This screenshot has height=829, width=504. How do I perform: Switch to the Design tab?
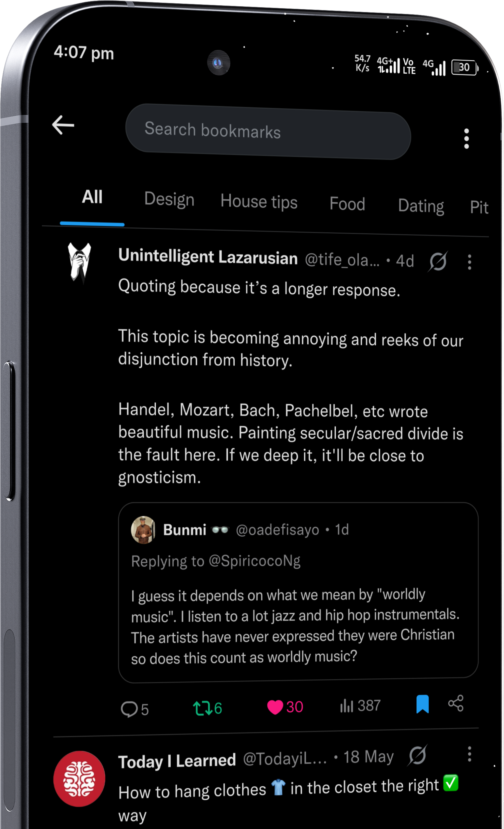click(x=169, y=199)
